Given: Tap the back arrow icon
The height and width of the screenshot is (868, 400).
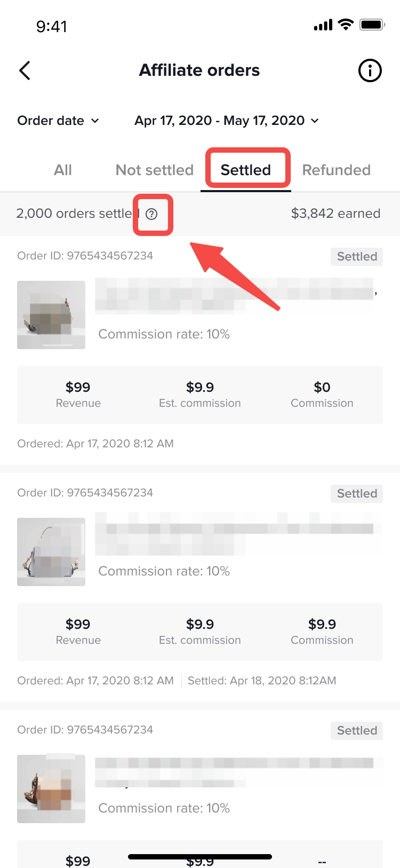Looking at the screenshot, I should tap(25, 70).
